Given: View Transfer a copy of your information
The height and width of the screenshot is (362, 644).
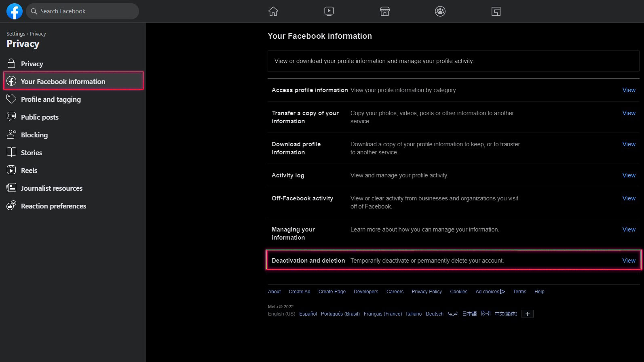Looking at the screenshot, I should pos(629,113).
